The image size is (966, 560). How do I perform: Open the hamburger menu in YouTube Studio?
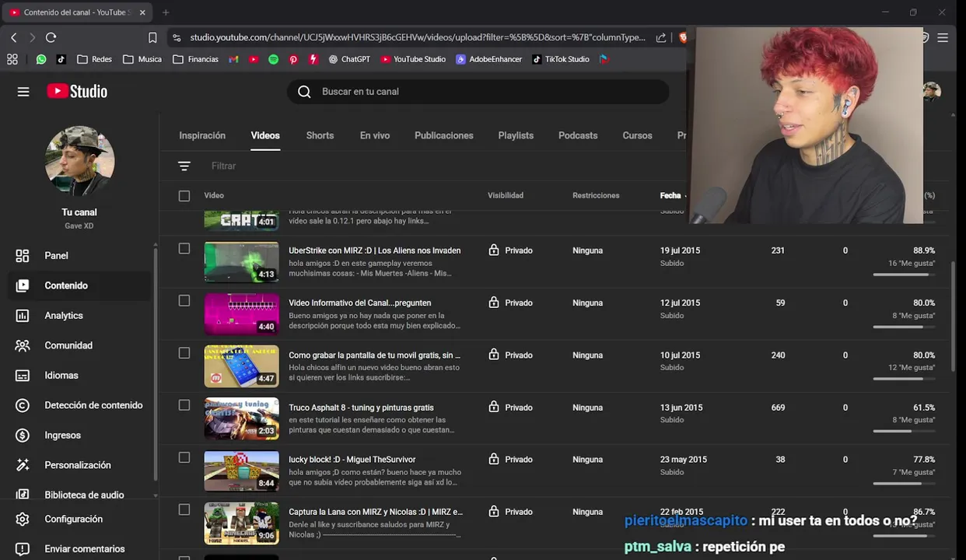23,92
